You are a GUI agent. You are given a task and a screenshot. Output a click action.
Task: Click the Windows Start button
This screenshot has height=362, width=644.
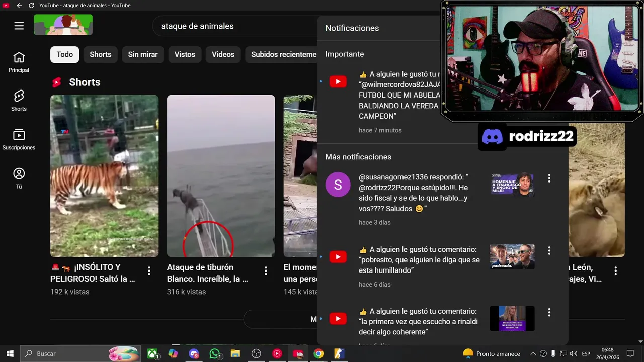tap(10, 353)
